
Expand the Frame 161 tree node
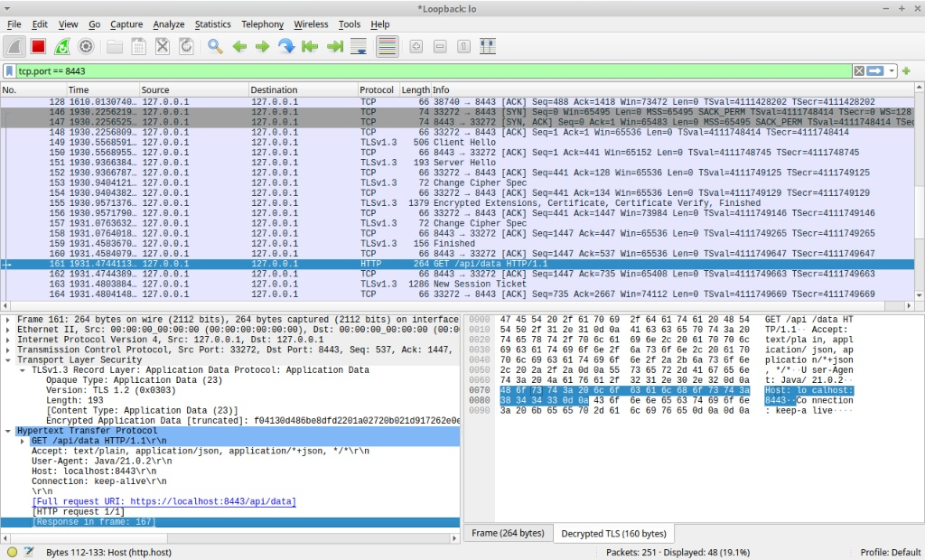pyautogui.click(x=7, y=320)
